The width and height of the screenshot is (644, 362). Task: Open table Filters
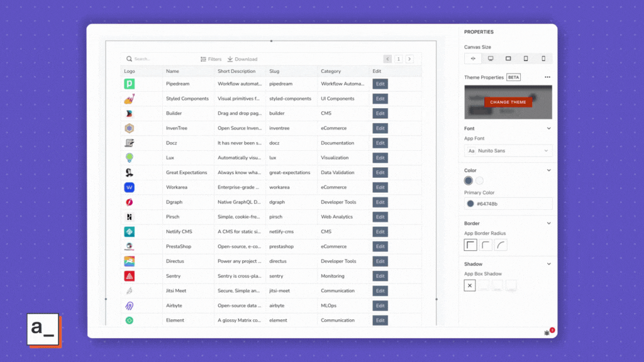[211, 59]
